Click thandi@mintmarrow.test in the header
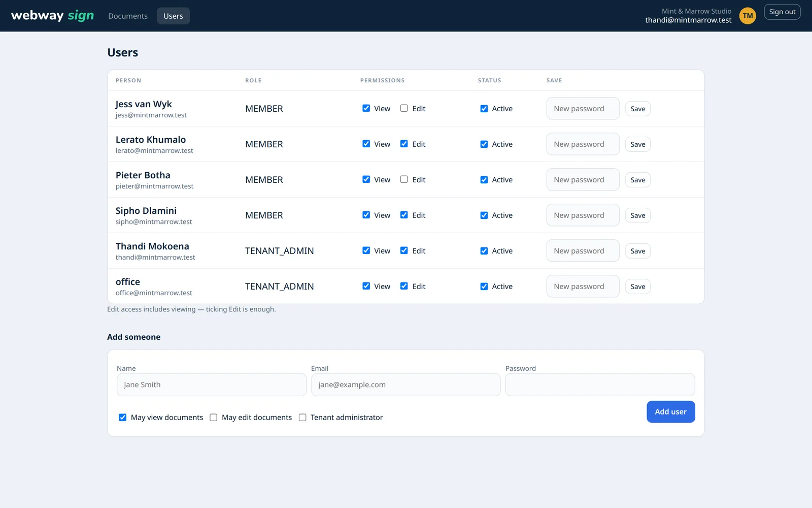The width and height of the screenshot is (812, 508). point(688,20)
